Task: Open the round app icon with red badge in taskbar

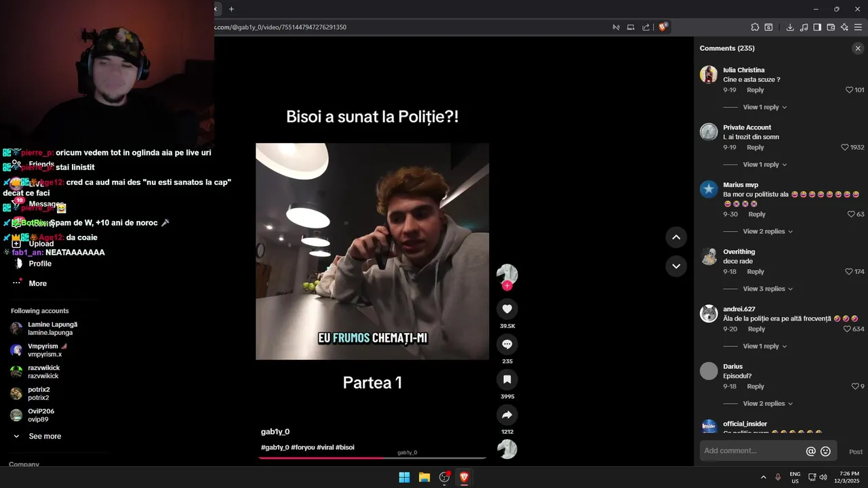Action: pyautogui.click(x=445, y=477)
